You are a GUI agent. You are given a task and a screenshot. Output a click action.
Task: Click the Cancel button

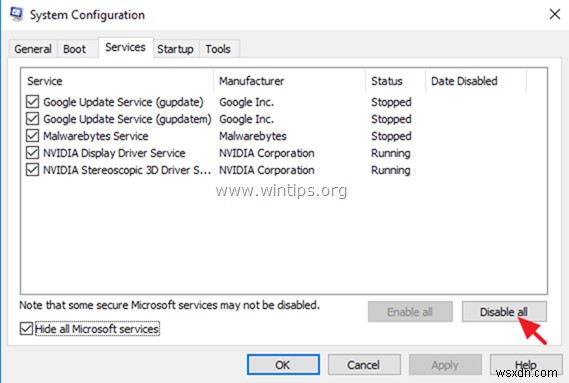[364, 365]
